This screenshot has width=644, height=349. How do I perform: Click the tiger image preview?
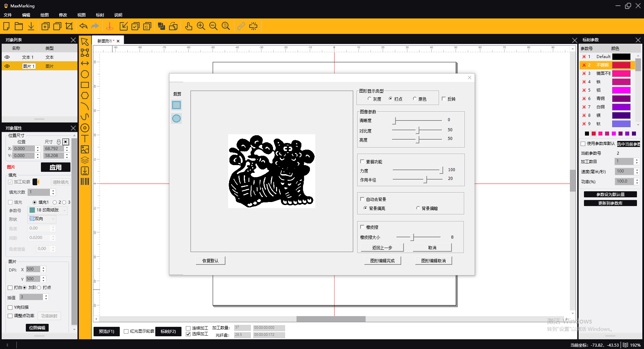272,171
